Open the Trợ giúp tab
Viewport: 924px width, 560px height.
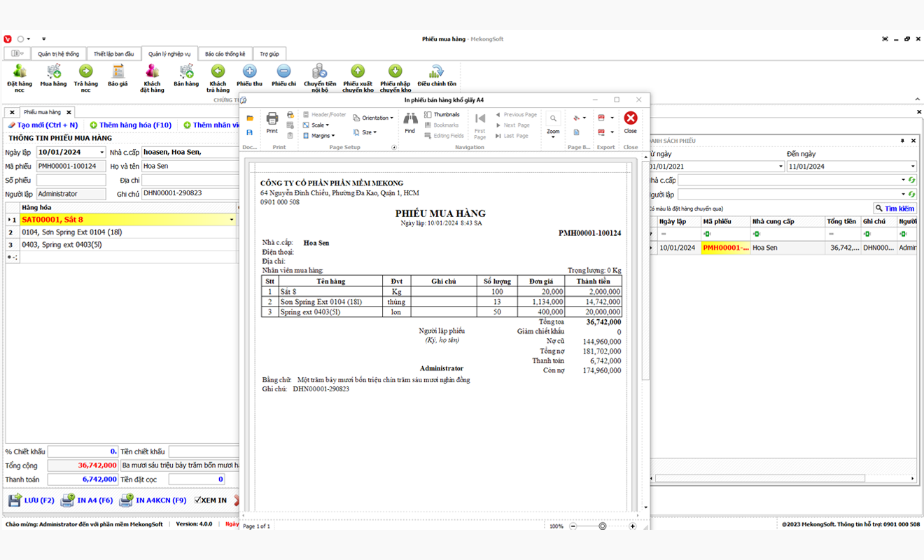[269, 54]
